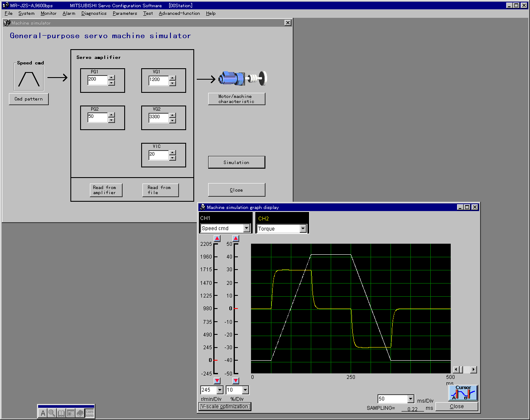Image resolution: width=530 pixels, height=420 pixels.
Task: Open the Diagnostics menu
Action: 94,13
